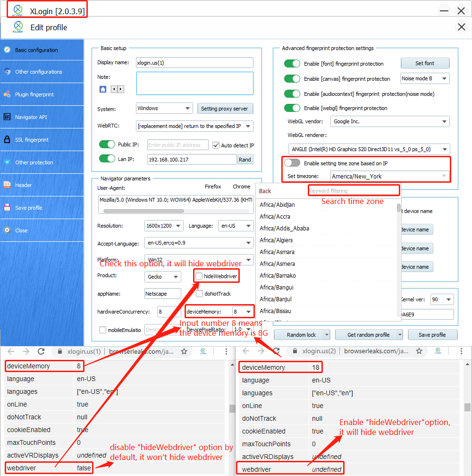472x476 pixels.
Task: Click lock icon in xlogin.us(1) address bar
Action: (x=60, y=351)
